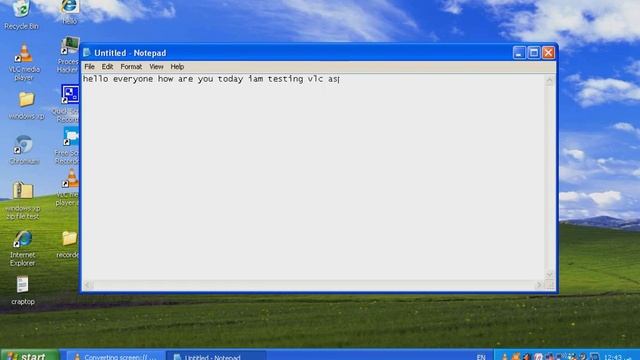This screenshot has height=360, width=640.
Task: Click the EN language indicator
Action: point(481,357)
